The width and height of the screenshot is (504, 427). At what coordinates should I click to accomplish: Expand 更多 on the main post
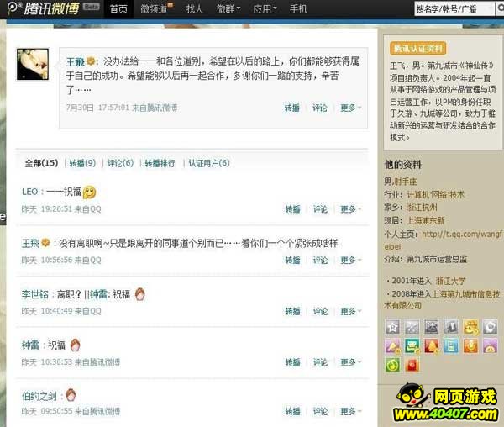tap(350, 108)
